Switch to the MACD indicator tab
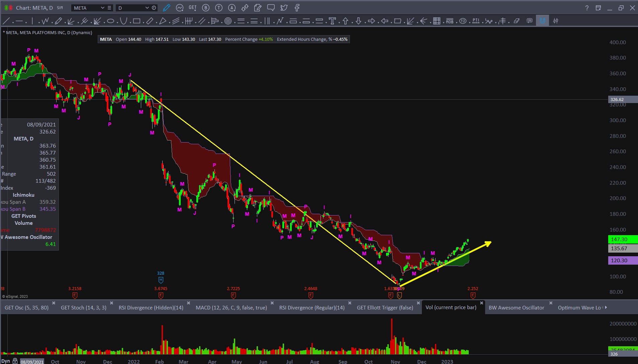638x364 pixels. (x=231, y=307)
